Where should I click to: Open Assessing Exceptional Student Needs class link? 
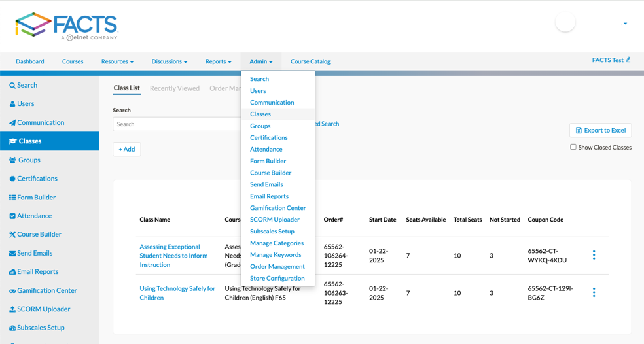(173, 256)
